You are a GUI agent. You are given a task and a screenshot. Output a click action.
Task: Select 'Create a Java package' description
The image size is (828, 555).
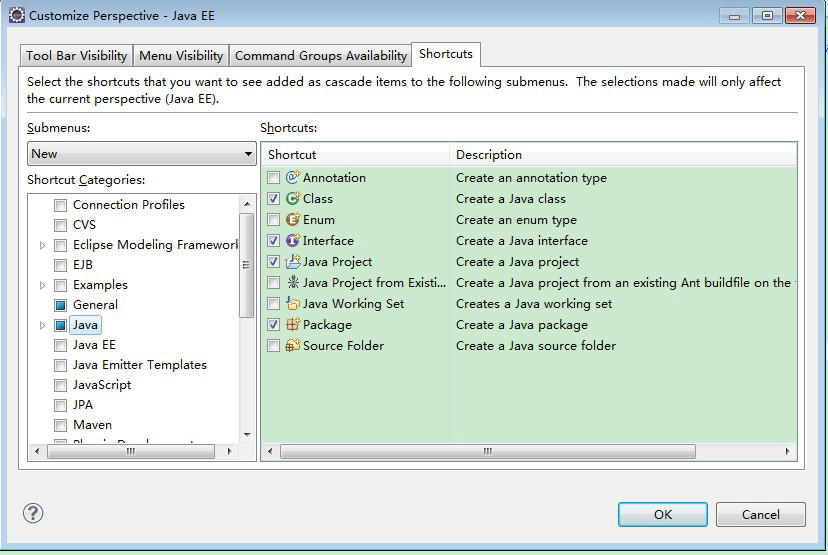(522, 325)
